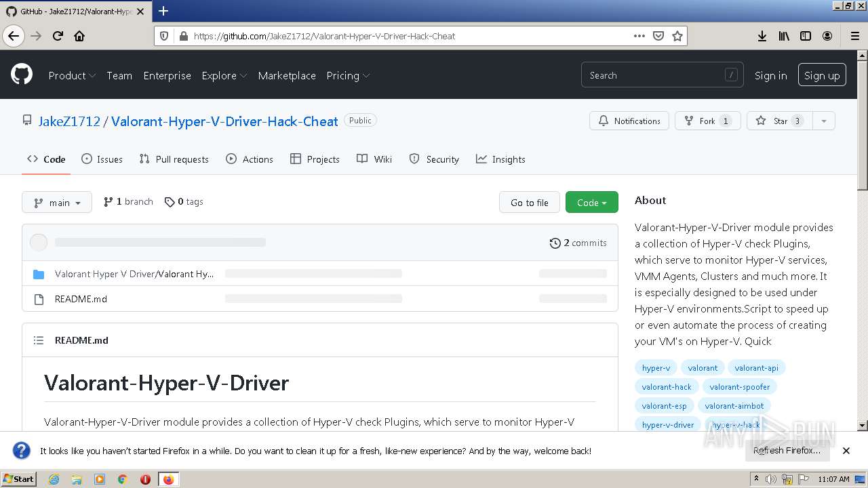
Task: Open page actions three-dot menu
Action: pyautogui.click(x=639, y=36)
